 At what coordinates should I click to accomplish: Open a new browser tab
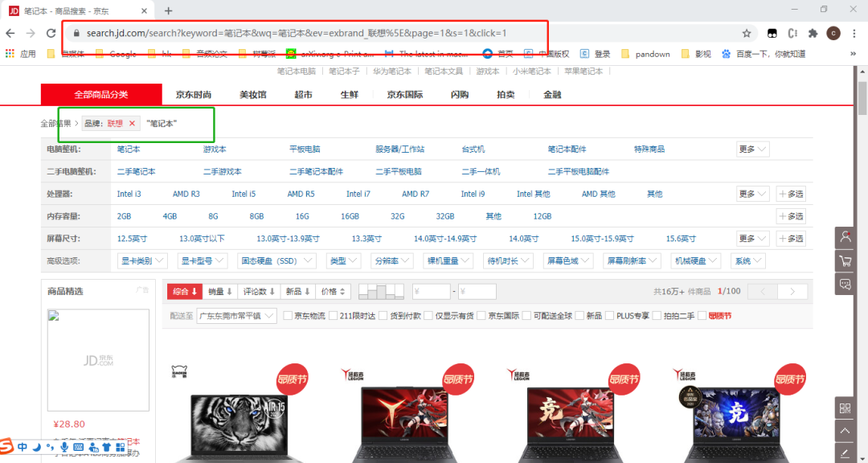169,10
